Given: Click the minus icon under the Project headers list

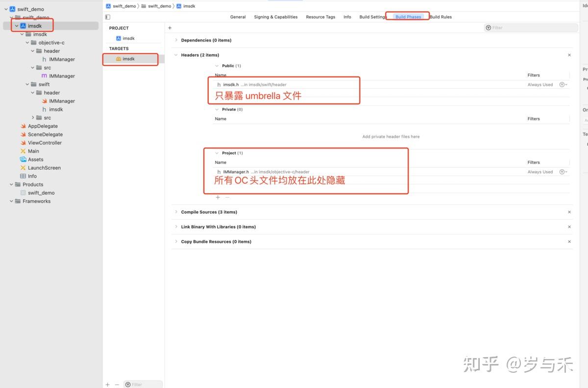Looking at the screenshot, I should coord(226,197).
